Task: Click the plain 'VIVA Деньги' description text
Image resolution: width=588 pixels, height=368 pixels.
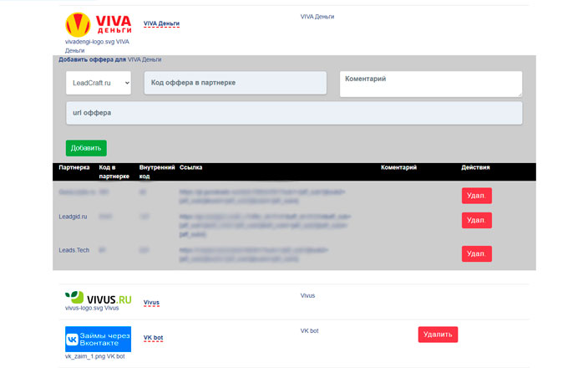Action: [x=317, y=17]
